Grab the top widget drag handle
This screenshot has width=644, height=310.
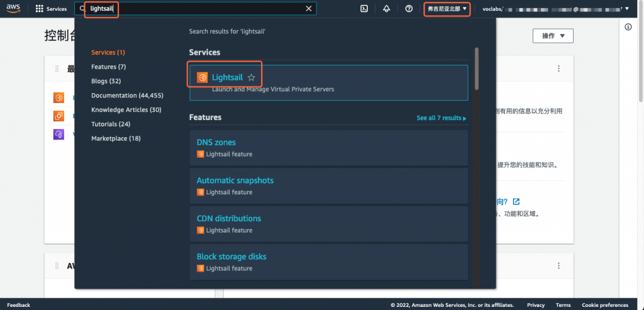(57, 69)
